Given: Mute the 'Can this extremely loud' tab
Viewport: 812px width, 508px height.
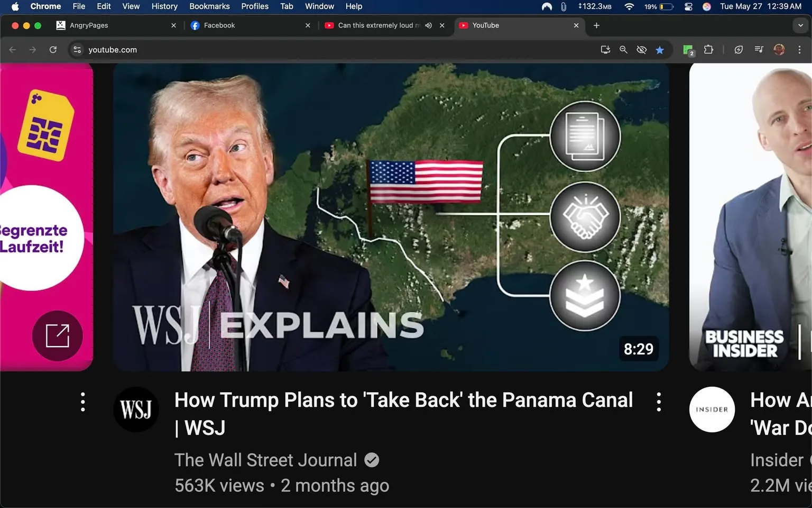Looking at the screenshot, I should tap(428, 25).
